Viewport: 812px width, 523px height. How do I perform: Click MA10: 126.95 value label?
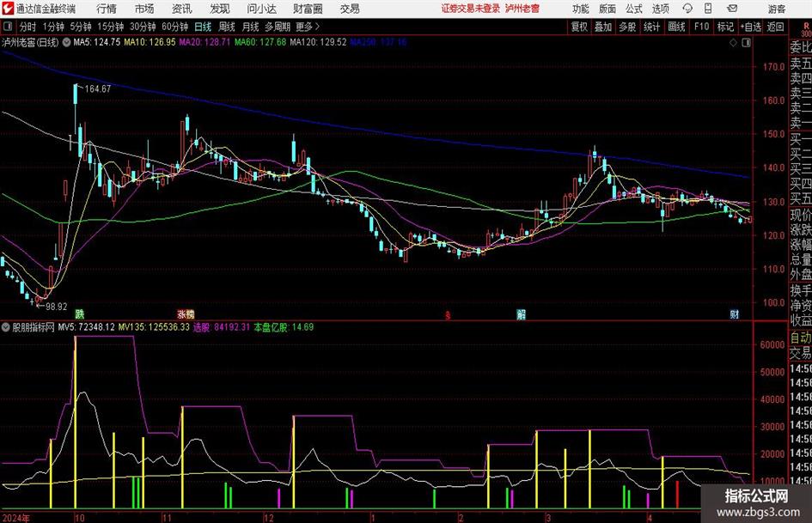click(150, 42)
